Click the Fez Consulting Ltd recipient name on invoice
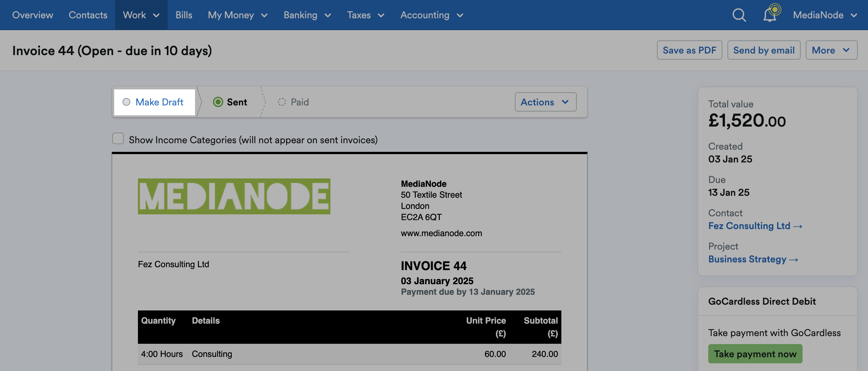The height and width of the screenshot is (371, 868). click(x=173, y=264)
